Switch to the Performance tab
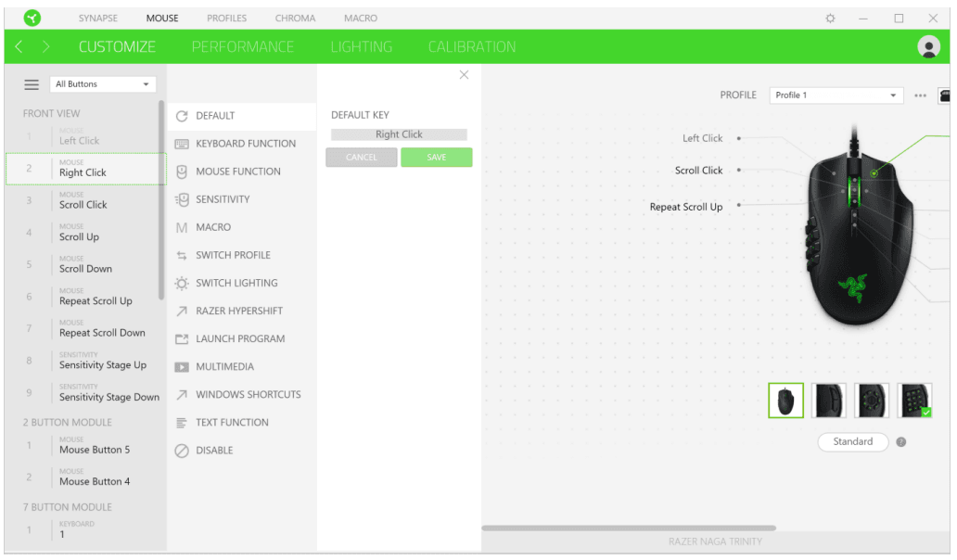 point(242,47)
